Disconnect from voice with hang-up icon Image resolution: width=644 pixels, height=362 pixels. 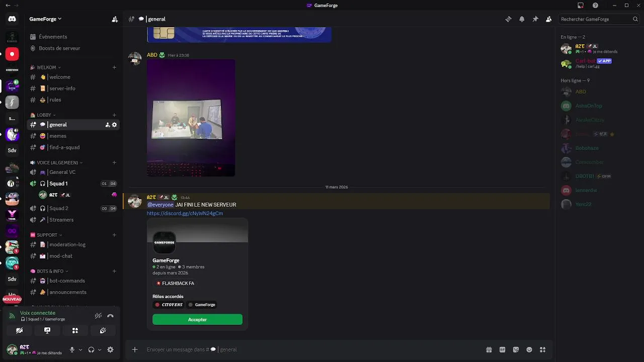(110, 316)
